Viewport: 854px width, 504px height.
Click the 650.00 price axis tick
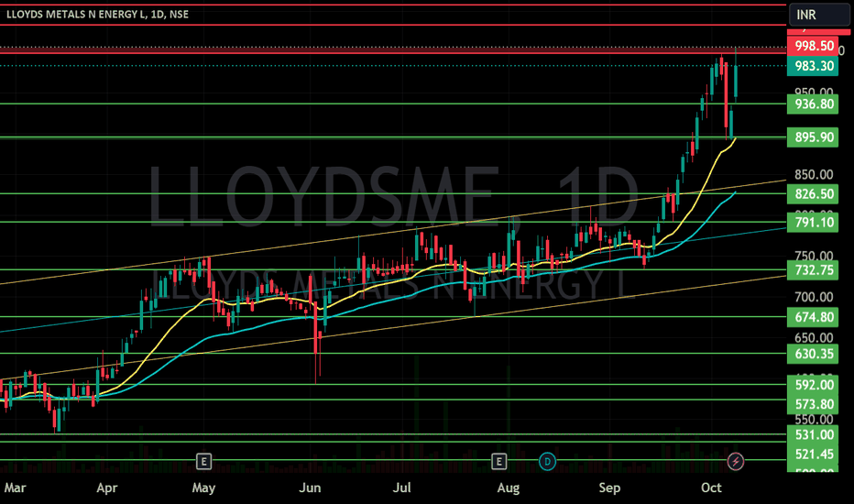point(814,338)
